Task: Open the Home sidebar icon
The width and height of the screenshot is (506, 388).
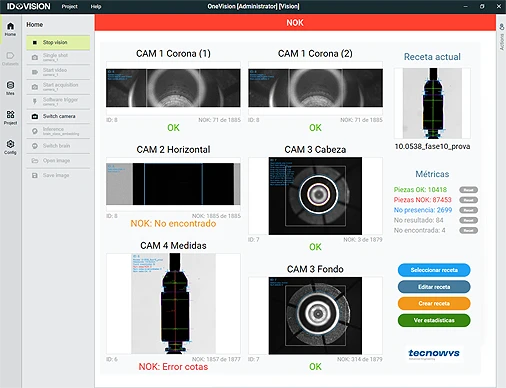Action: pos(10,29)
